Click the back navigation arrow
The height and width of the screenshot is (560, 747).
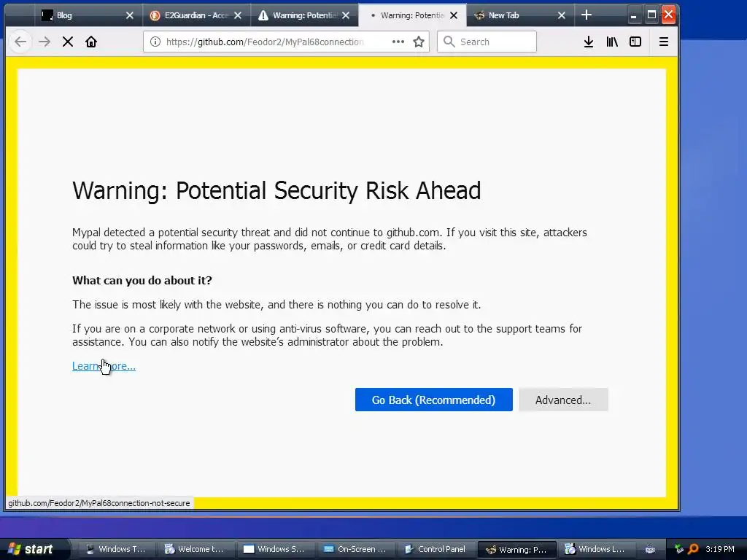pos(20,42)
